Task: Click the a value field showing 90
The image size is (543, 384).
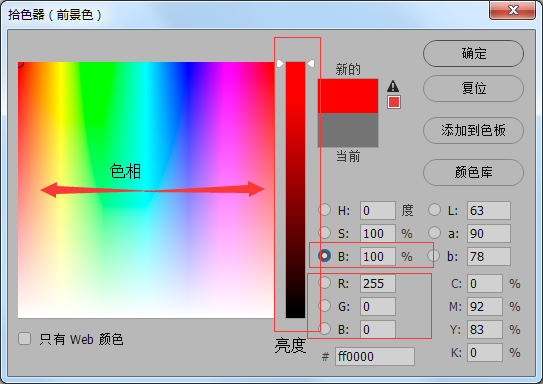Action: [489, 233]
